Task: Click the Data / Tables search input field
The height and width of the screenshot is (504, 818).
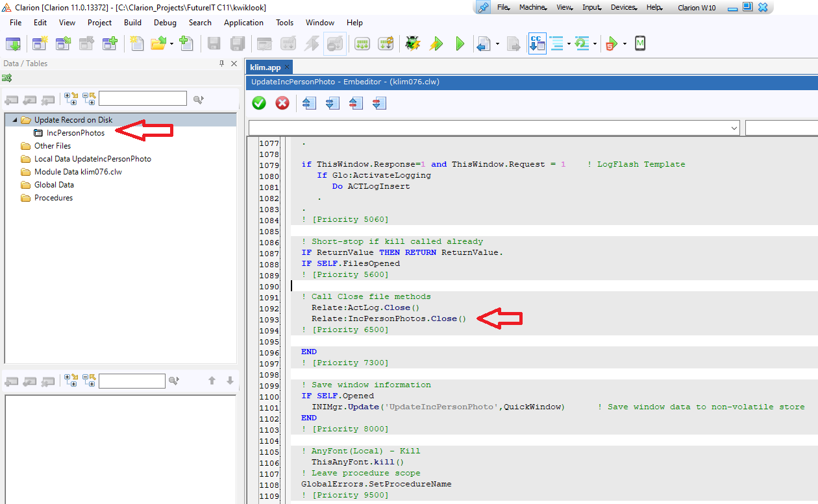Action: click(143, 99)
